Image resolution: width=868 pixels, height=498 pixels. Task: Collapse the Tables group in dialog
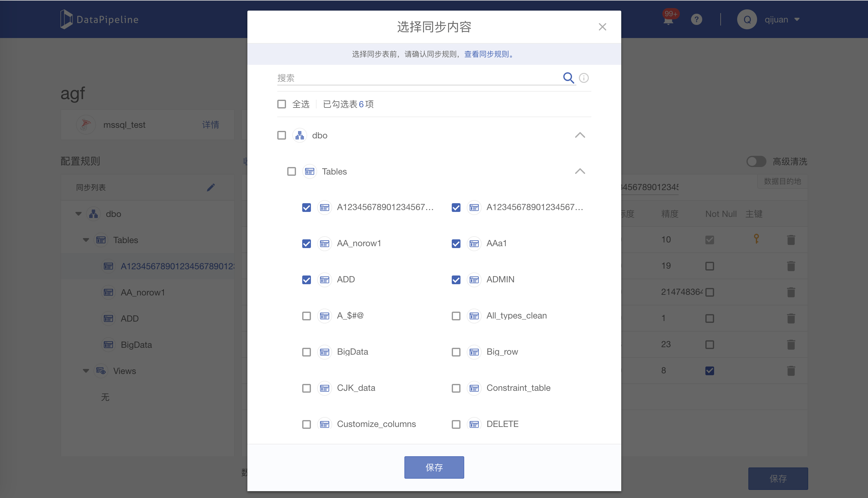(580, 171)
